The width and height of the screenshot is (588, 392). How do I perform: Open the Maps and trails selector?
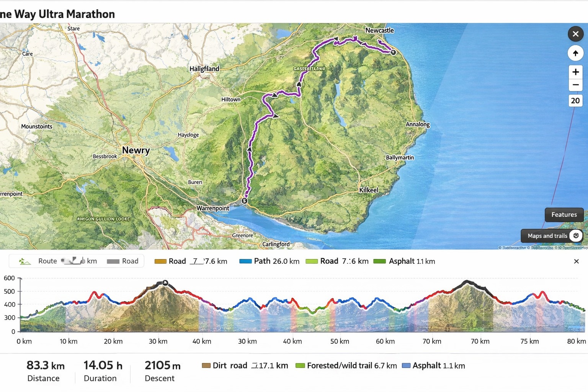point(552,236)
